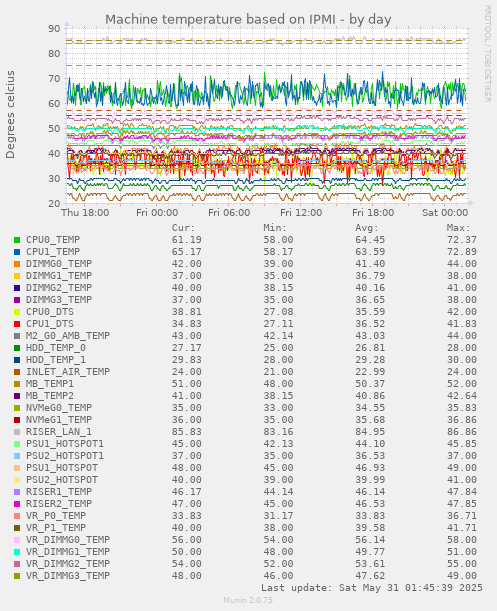497x611 pixels.
Task: Click the 'Degrees celcius' axis label
Action: tap(10, 115)
